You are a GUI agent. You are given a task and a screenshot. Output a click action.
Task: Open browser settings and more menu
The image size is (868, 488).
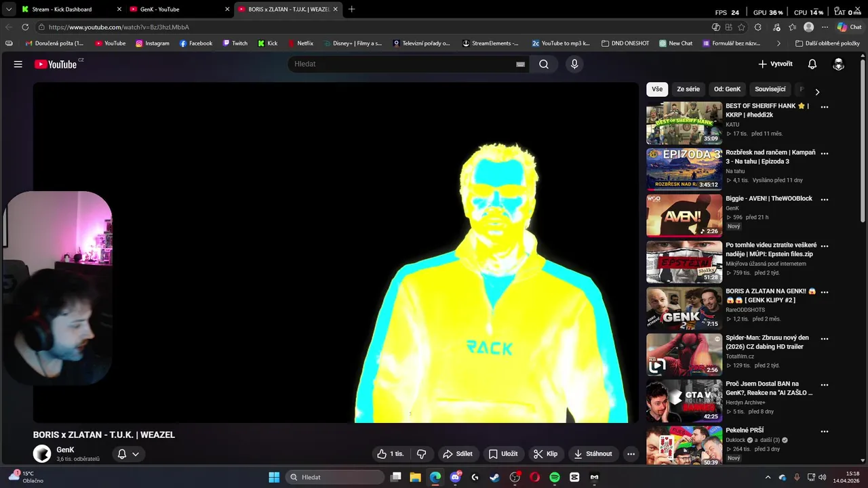(x=825, y=27)
